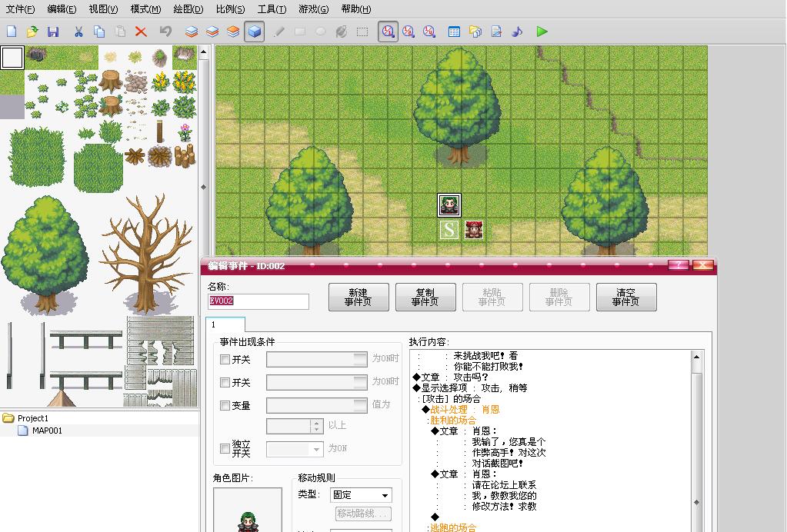The image size is (787, 532).
Task: Click the 清空事件页 button
Action: pos(626,298)
